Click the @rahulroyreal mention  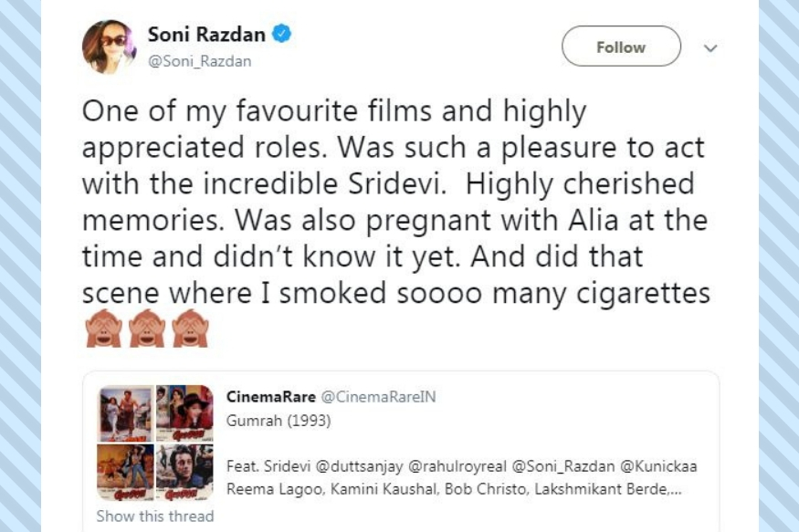pos(457,466)
